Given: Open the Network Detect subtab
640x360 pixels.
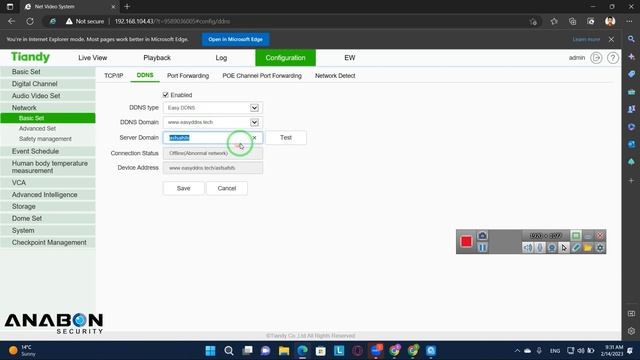Looking at the screenshot, I should pyautogui.click(x=335, y=76).
